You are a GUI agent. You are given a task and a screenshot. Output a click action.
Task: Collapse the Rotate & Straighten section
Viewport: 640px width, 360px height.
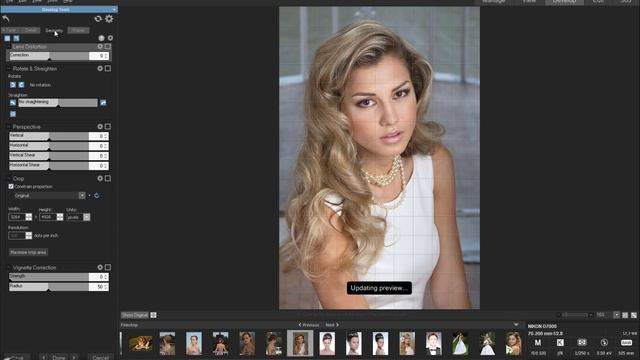pyautogui.click(x=9, y=69)
